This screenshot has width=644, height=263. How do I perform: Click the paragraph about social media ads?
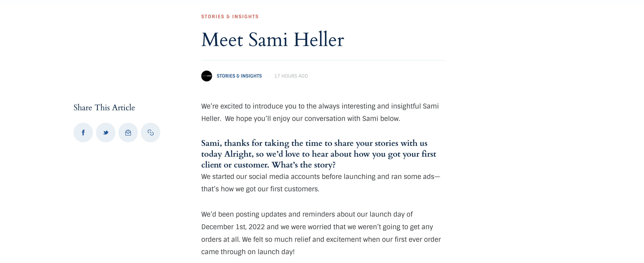320,183
